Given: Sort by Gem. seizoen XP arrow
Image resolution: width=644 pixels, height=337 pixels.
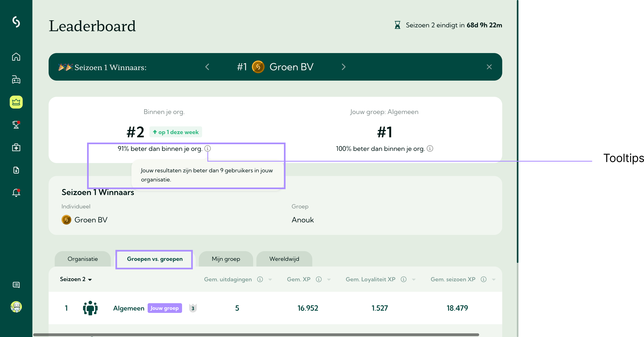Looking at the screenshot, I should 494,279.
